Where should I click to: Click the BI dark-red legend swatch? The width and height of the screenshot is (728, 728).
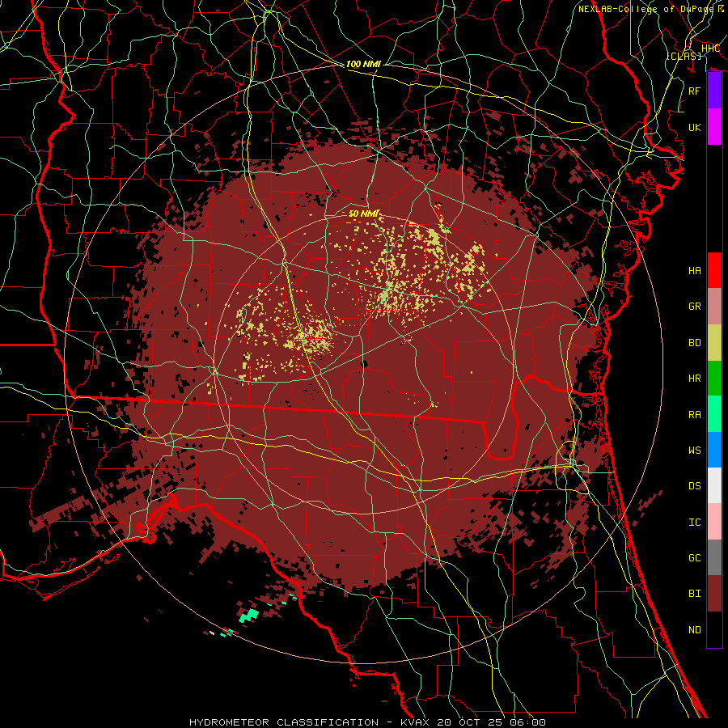[714, 594]
